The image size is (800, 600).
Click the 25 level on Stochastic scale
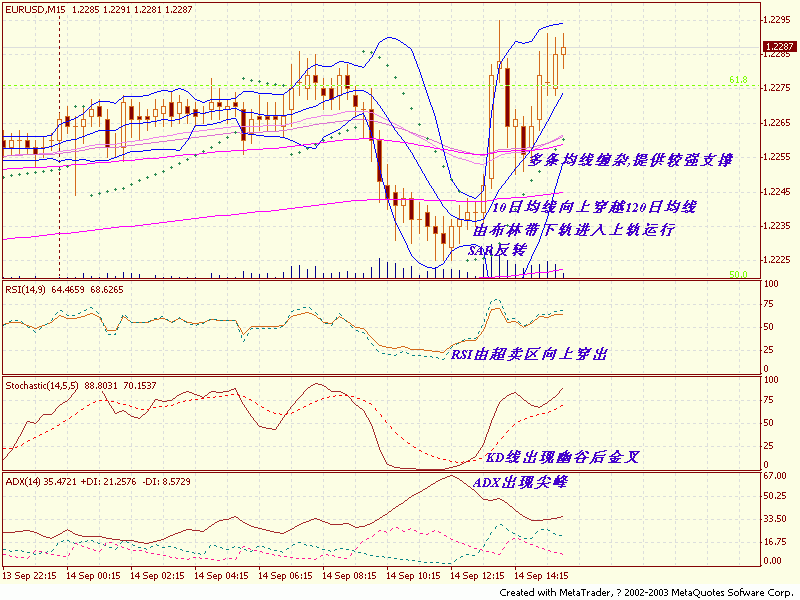(x=768, y=446)
